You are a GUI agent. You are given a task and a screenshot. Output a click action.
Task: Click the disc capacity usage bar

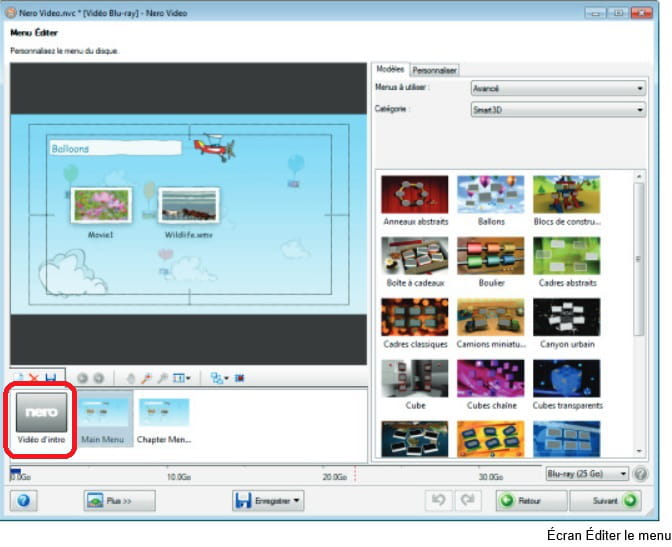point(275,473)
